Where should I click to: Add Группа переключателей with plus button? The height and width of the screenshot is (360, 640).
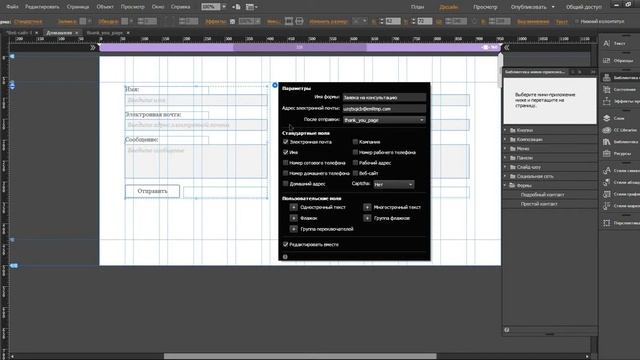pos(293,229)
